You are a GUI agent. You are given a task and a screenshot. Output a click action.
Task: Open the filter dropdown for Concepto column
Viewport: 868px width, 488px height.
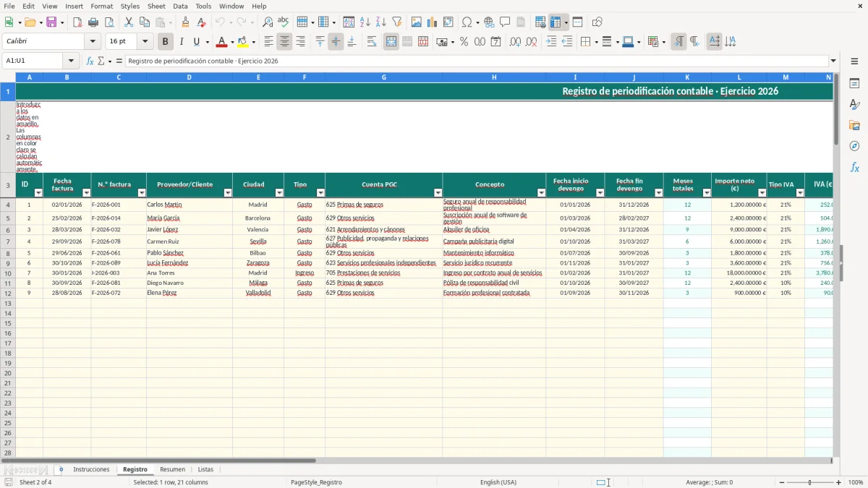pos(541,193)
